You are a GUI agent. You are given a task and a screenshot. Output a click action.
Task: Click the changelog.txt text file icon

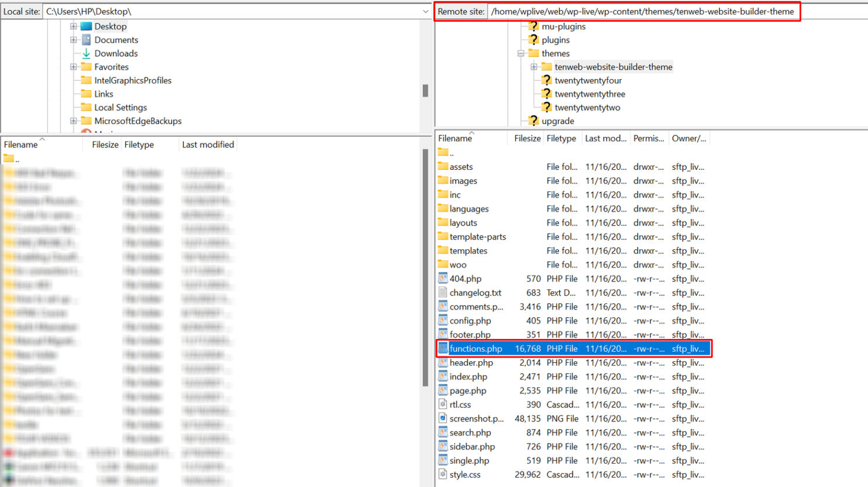443,293
